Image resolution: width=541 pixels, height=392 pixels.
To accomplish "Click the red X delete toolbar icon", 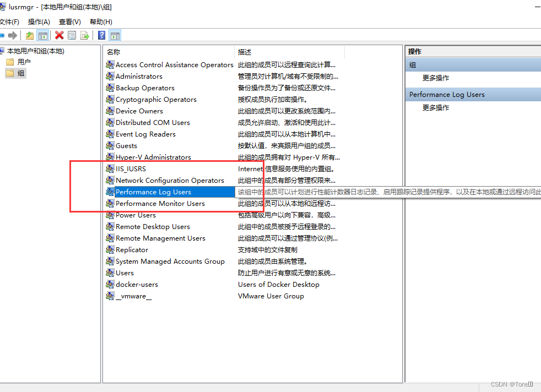I will click(59, 35).
